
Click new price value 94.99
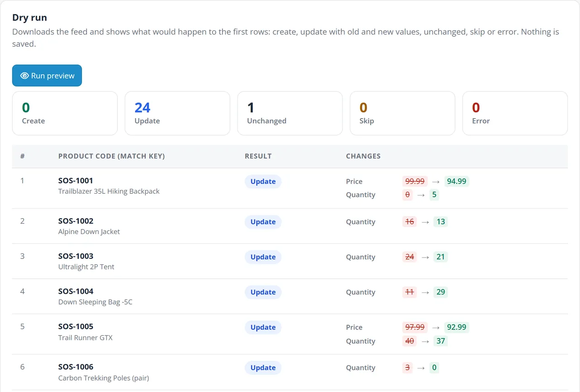click(457, 182)
